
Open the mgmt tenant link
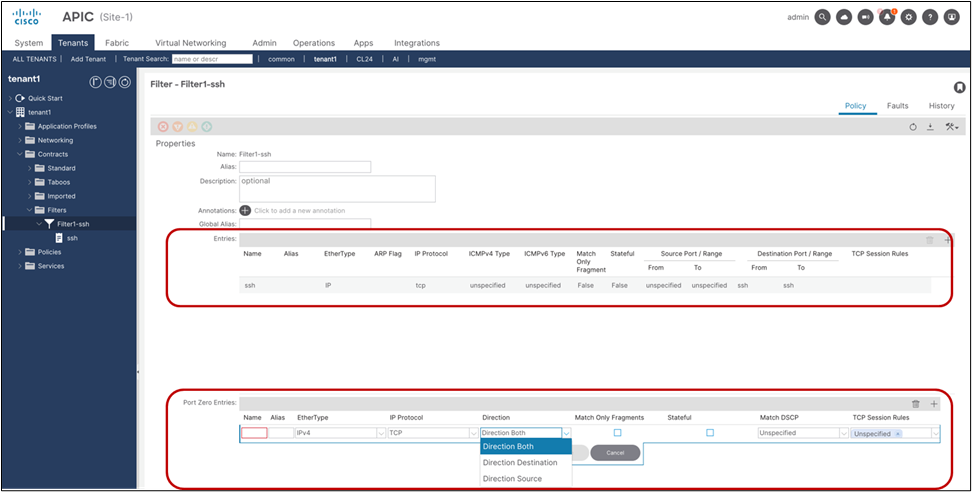pos(427,59)
